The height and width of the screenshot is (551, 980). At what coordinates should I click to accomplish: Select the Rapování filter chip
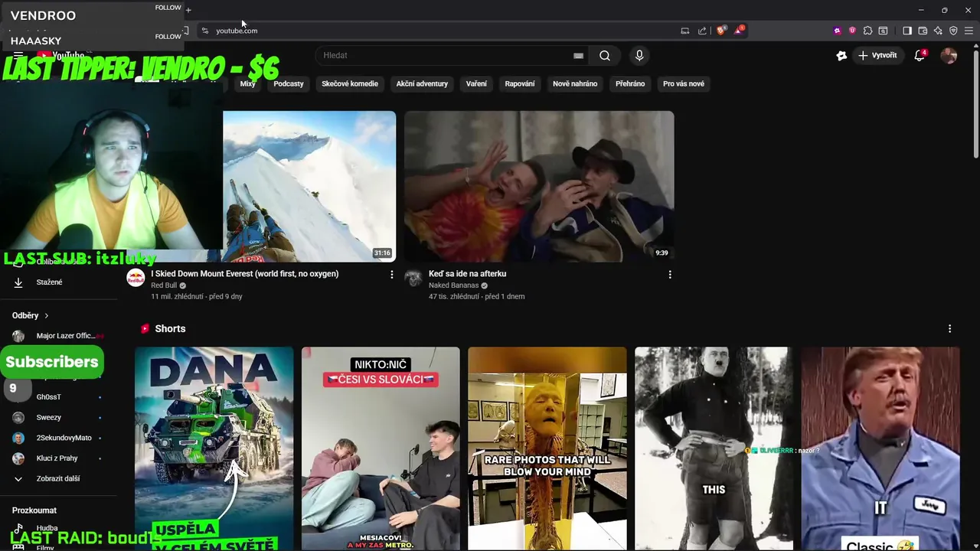520,83
